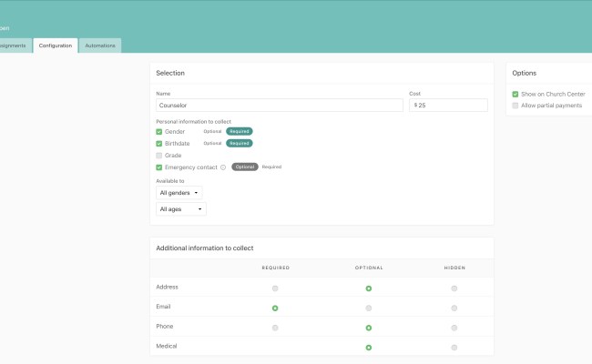592x364 pixels.
Task: Uncheck the Gender checkbox
Action: 159,132
